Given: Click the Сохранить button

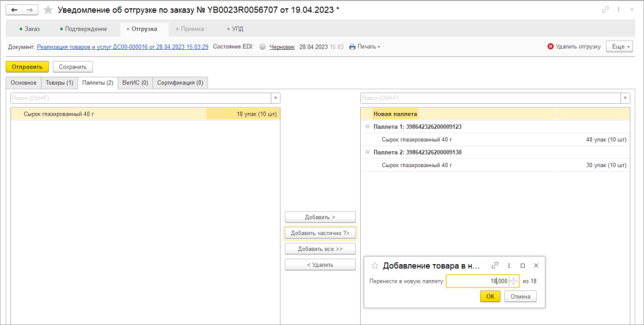Looking at the screenshot, I should coord(73,67).
